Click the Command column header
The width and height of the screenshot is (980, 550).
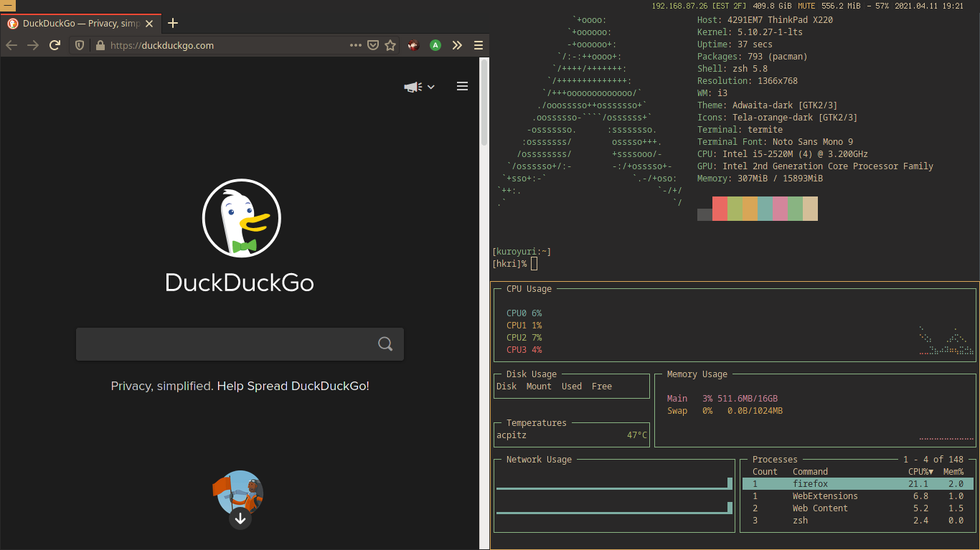810,472
